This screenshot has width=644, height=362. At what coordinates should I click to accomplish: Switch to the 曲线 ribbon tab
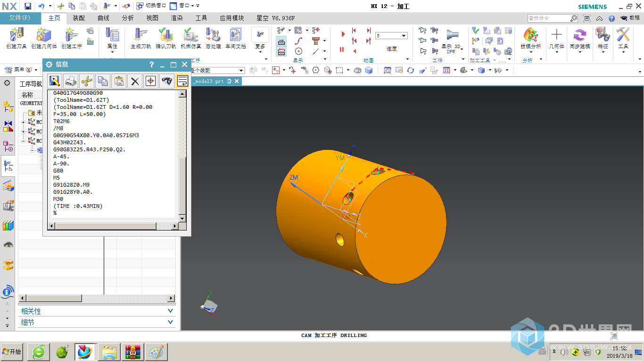[103, 18]
